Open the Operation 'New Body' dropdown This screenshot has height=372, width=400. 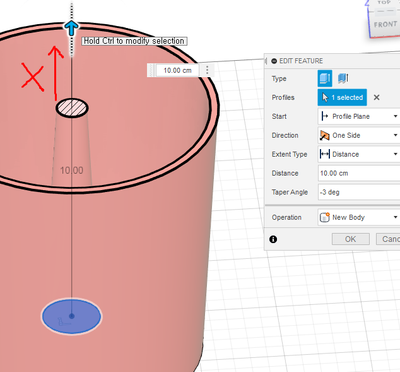tap(359, 217)
